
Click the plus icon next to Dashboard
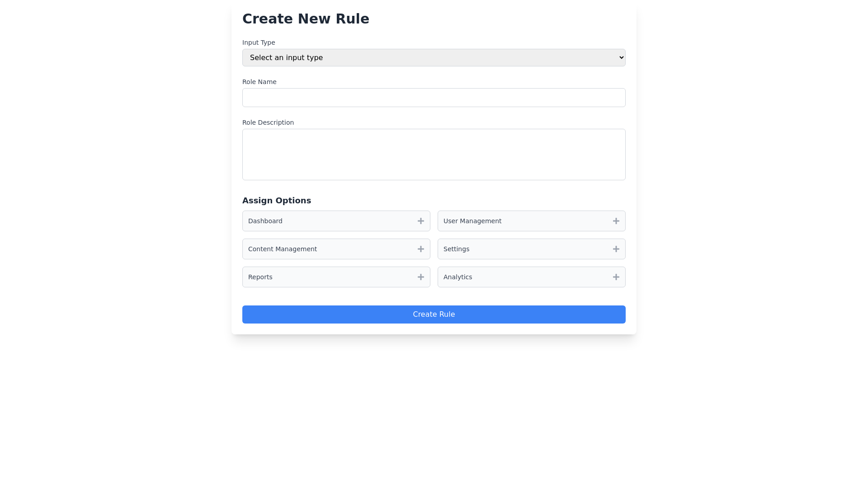click(420, 221)
